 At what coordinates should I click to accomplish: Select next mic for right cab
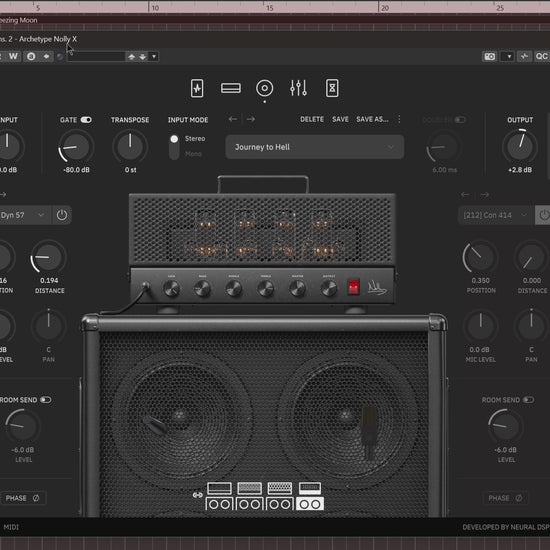[x=485, y=194]
